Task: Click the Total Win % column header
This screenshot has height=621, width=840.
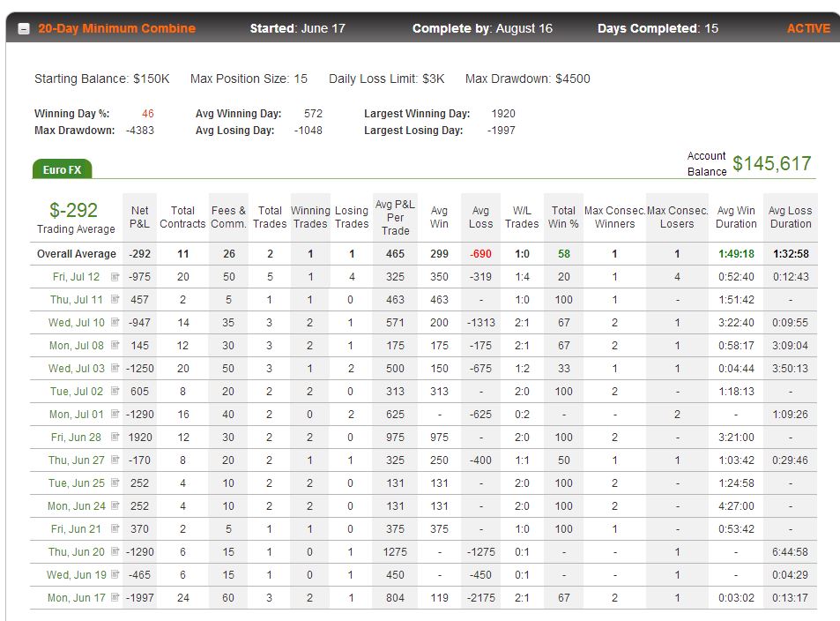Action: [563, 217]
